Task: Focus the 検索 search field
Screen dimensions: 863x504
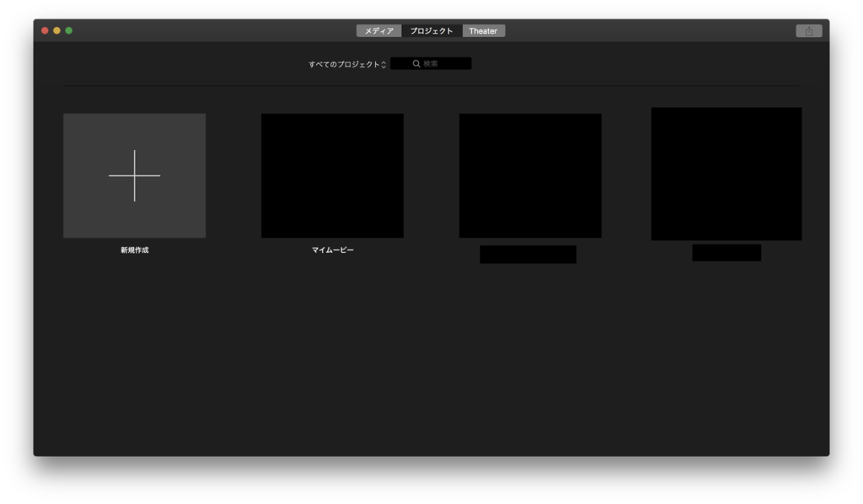Action: coord(431,64)
